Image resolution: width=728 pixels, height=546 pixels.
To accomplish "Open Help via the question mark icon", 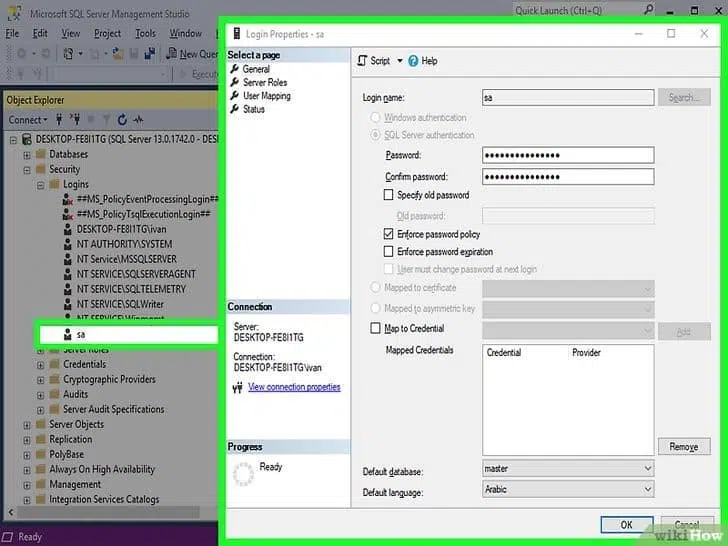I will coord(413,61).
